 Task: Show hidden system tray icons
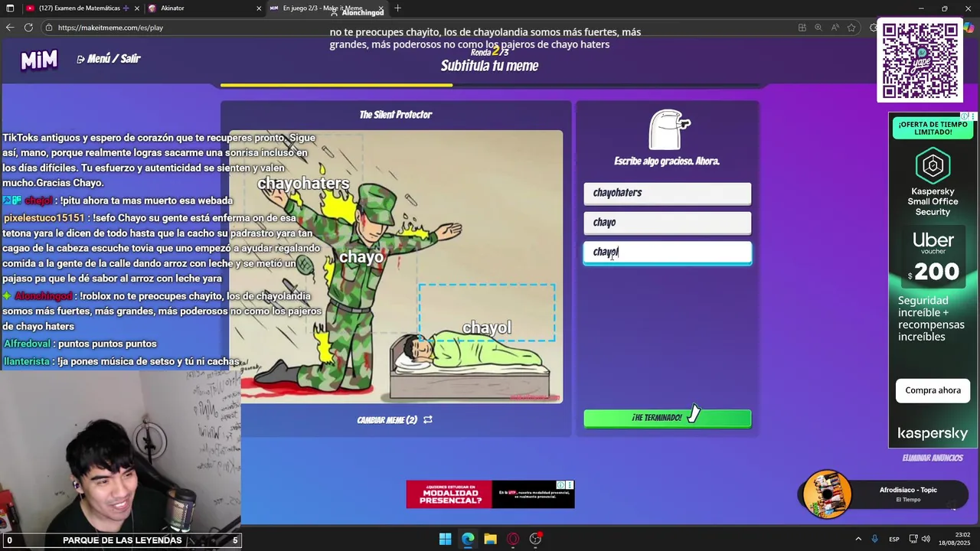coord(858,540)
